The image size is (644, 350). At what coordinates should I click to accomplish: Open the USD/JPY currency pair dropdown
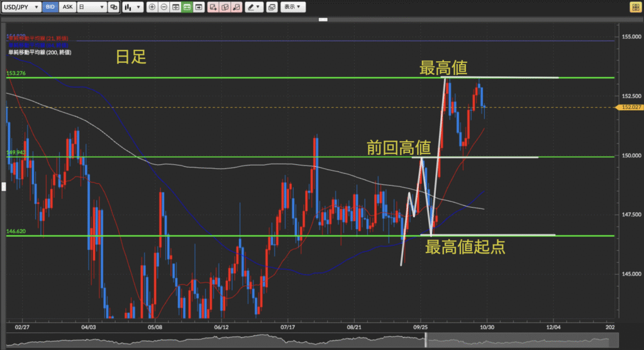21,7
